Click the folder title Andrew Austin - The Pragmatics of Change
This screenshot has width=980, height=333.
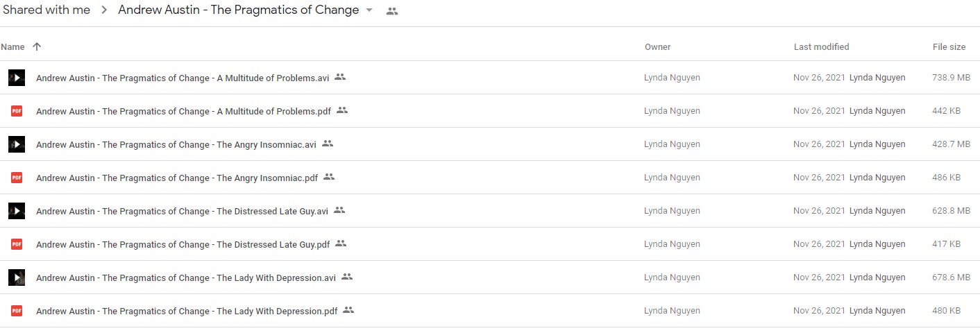[x=239, y=10]
